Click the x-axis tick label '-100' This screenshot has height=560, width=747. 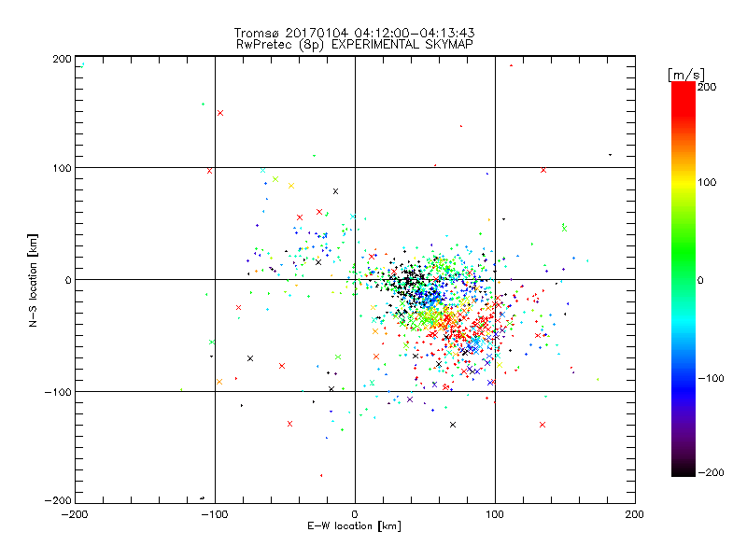(215, 514)
